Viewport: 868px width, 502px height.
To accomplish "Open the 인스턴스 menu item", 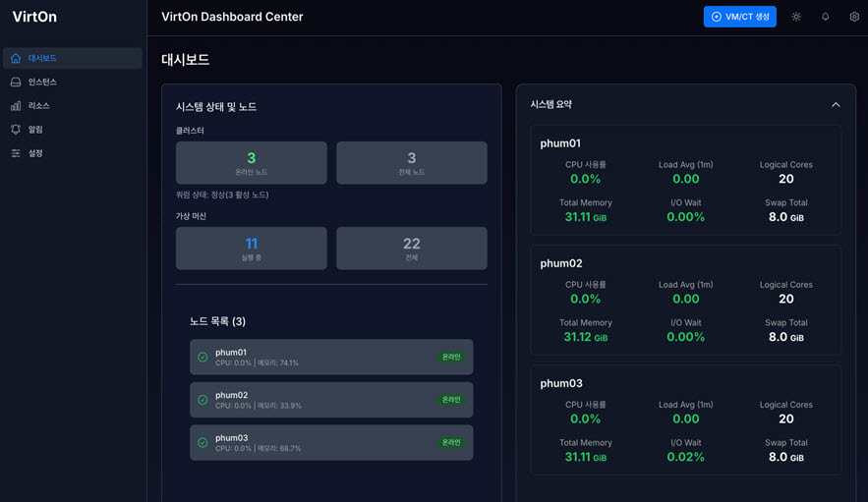I will [x=42, y=83].
